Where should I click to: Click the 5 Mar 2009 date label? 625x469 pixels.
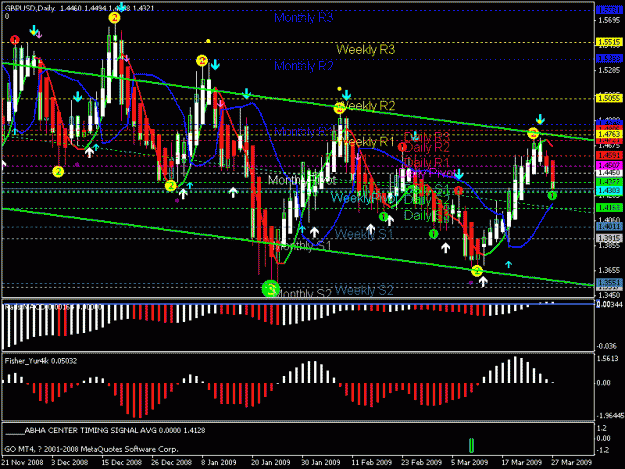point(470,463)
